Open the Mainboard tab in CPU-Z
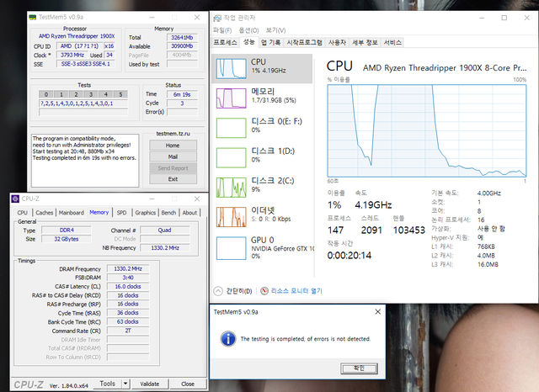The image size is (539, 392). (x=71, y=213)
